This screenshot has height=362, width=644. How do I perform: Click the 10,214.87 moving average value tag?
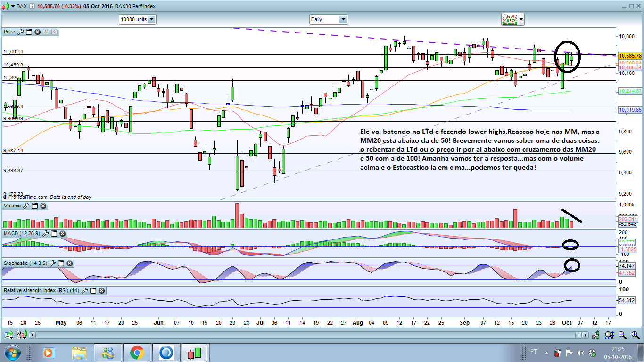630,91
